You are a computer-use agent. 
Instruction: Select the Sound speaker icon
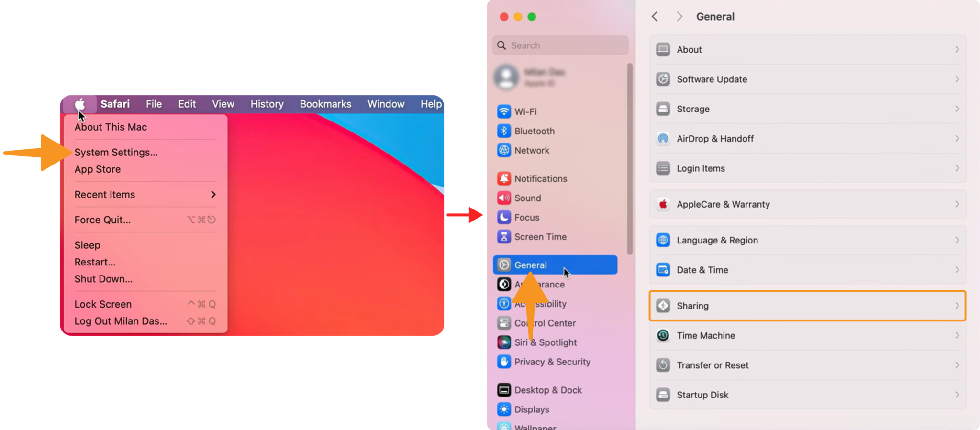pyautogui.click(x=504, y=198)
